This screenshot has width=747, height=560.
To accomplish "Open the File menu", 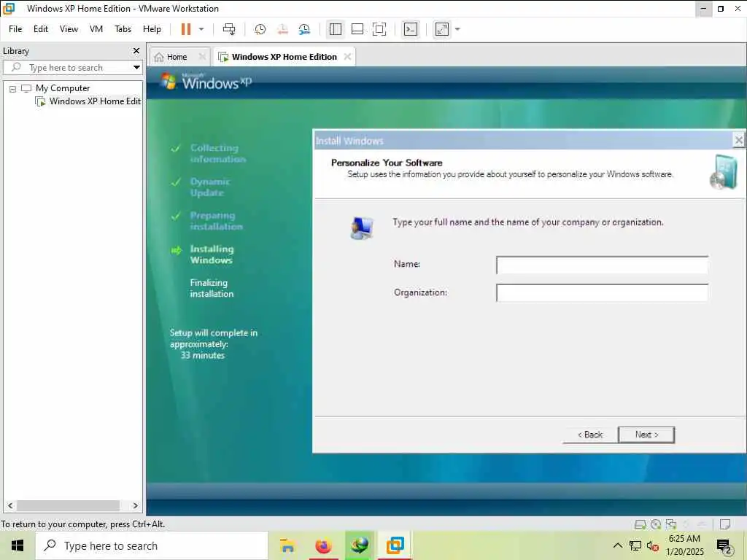I will coord(15,29).
